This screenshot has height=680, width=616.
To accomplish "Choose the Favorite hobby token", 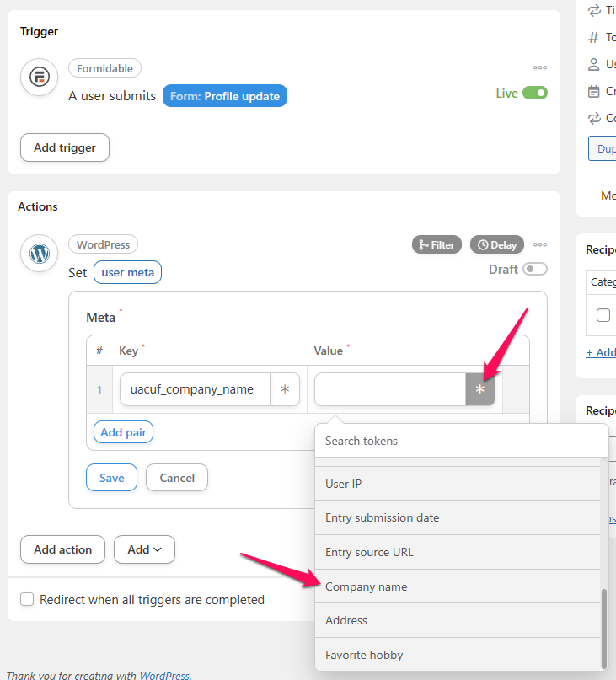I will [364, 655].
